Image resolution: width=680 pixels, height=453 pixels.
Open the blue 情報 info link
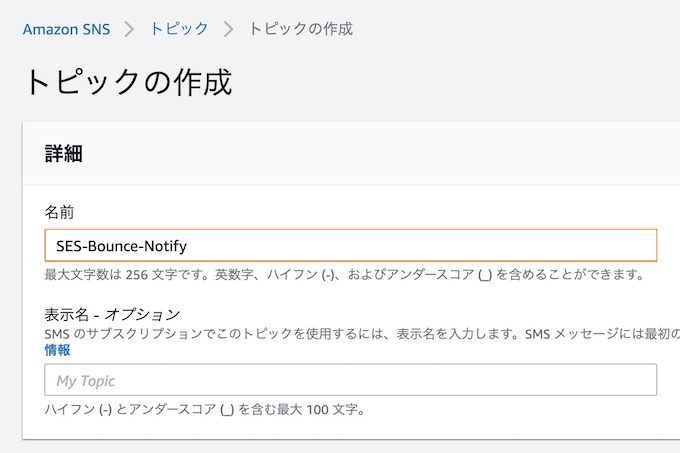[x=57, y=350]
